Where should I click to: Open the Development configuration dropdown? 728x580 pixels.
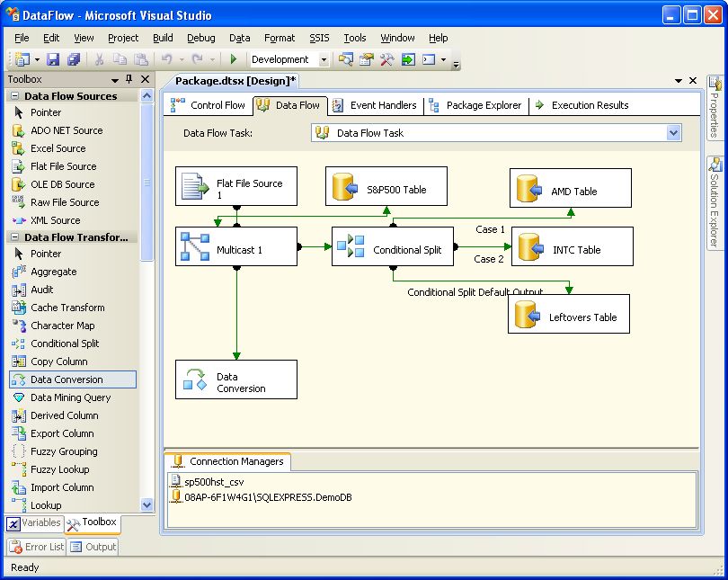point(324,59)
